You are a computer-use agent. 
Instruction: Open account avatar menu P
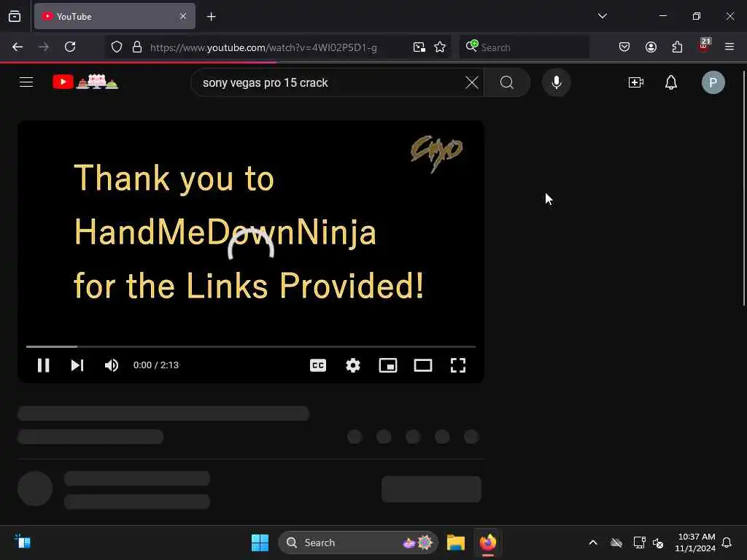[713, 82]
